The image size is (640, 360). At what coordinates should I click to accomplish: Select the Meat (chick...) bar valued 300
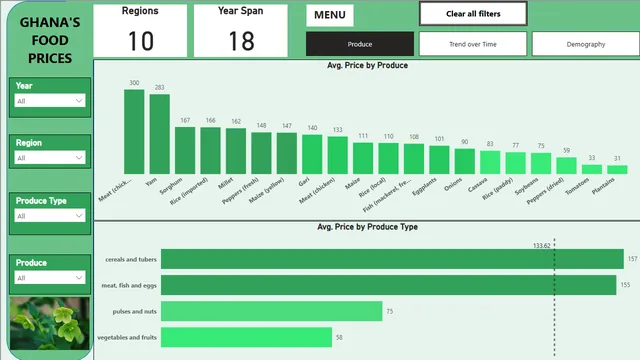134,132
